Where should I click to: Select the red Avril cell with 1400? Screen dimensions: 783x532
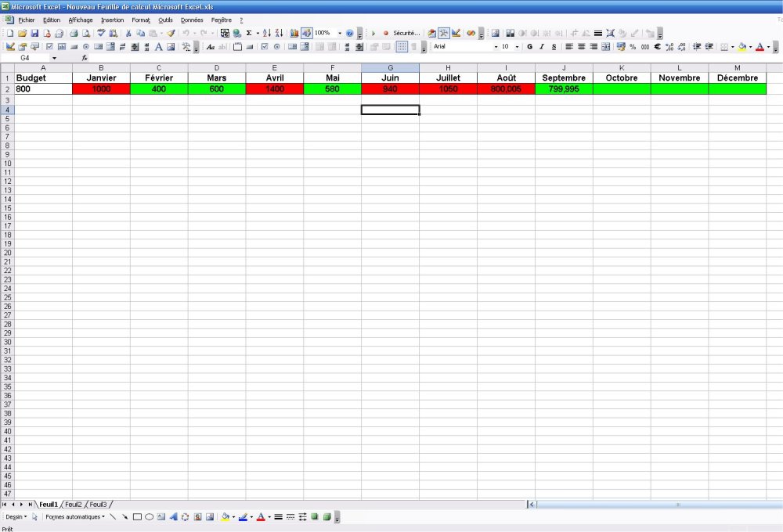pyautogui.click(x=274, y=89)
